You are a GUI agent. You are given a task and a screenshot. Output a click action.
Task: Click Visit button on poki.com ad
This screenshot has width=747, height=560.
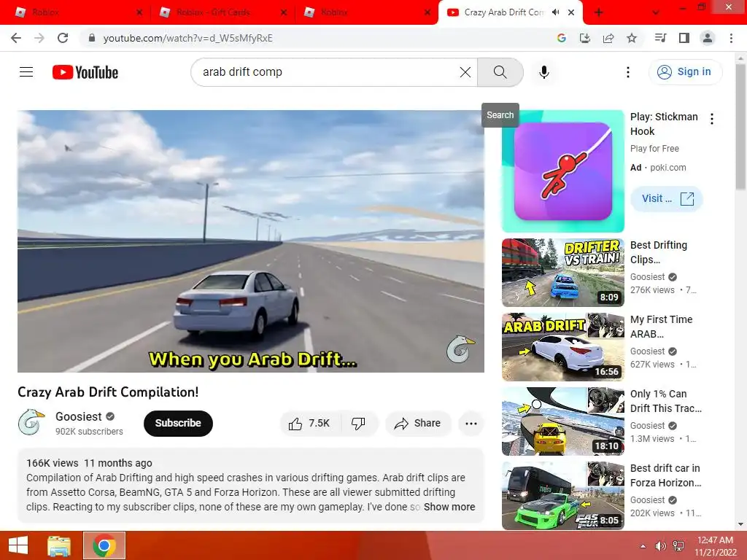pyautogui.click(x=667, y=198)
